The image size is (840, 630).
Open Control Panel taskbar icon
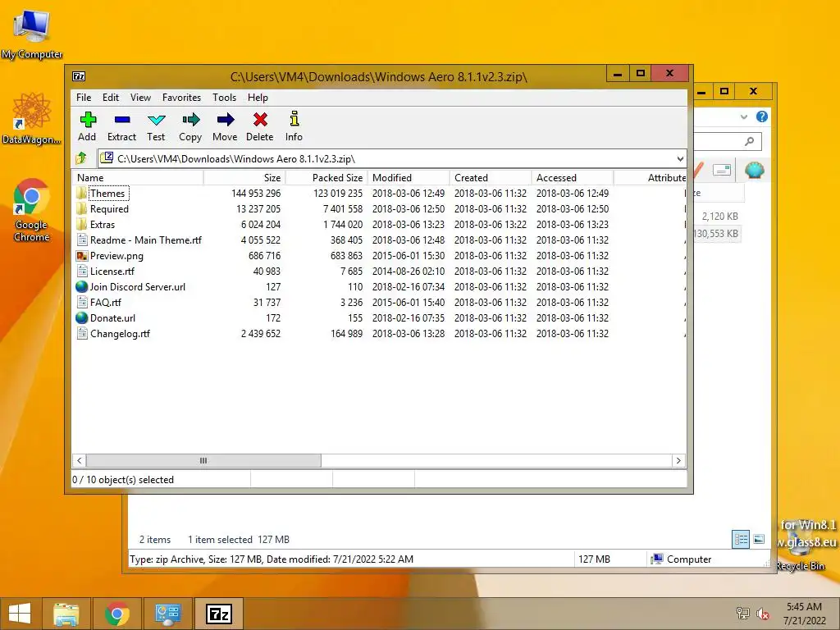[x=167, y=614]
